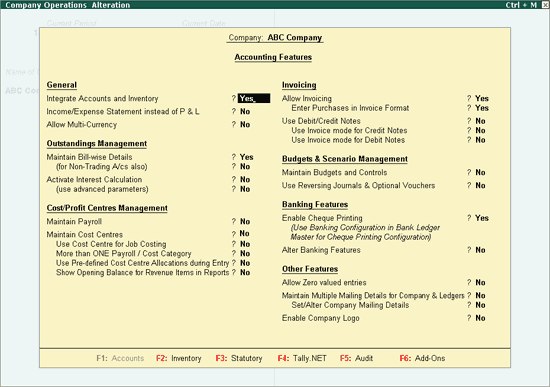Toggle Activate Interest Calculation value
550x387 pixels.
point(245,180)
